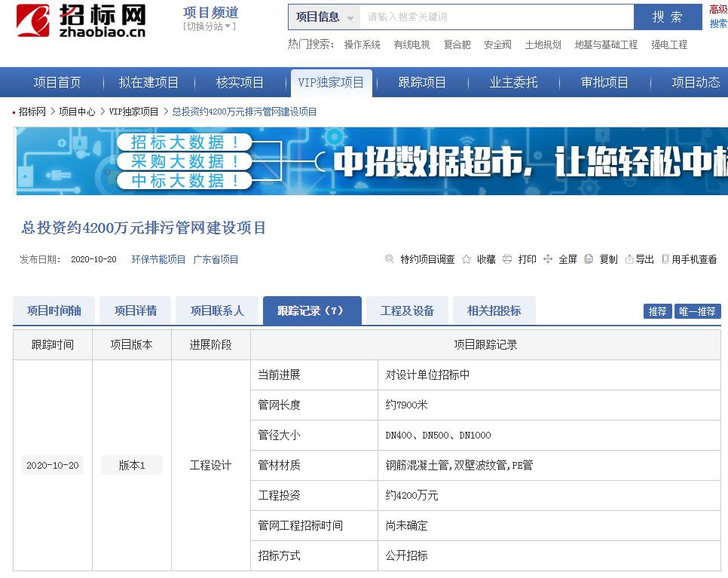Click value 尚未确定
This screenshot has width=728, height=578.
coord(406,525)
